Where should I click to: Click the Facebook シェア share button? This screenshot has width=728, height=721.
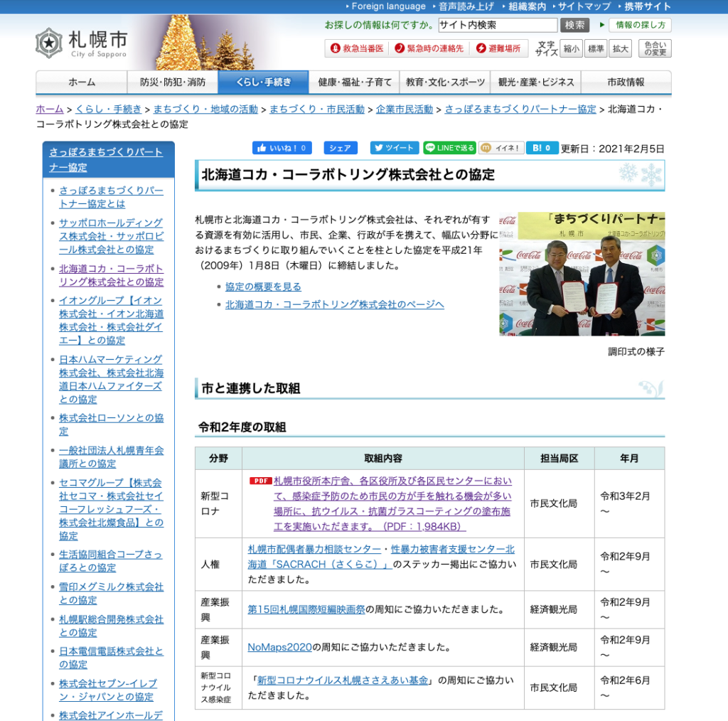pos(341,148)
